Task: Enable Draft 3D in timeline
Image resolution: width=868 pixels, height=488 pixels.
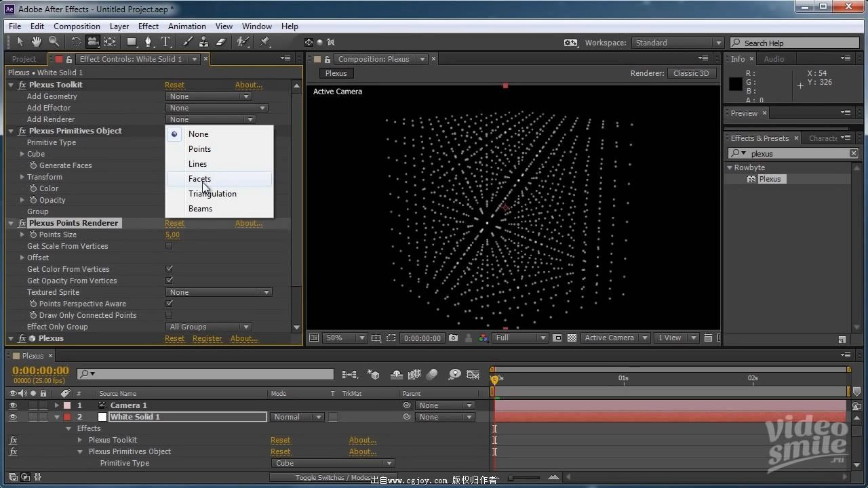Action: click(373, 374)
